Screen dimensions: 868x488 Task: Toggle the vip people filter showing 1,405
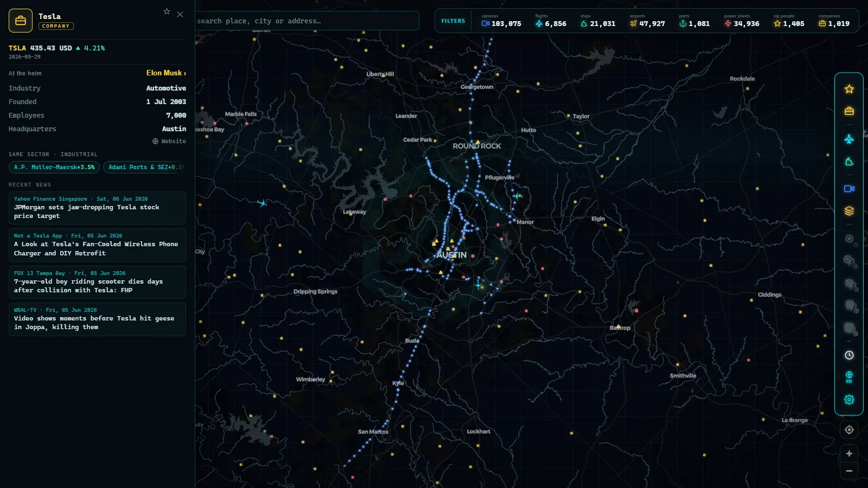coord(789,21)
